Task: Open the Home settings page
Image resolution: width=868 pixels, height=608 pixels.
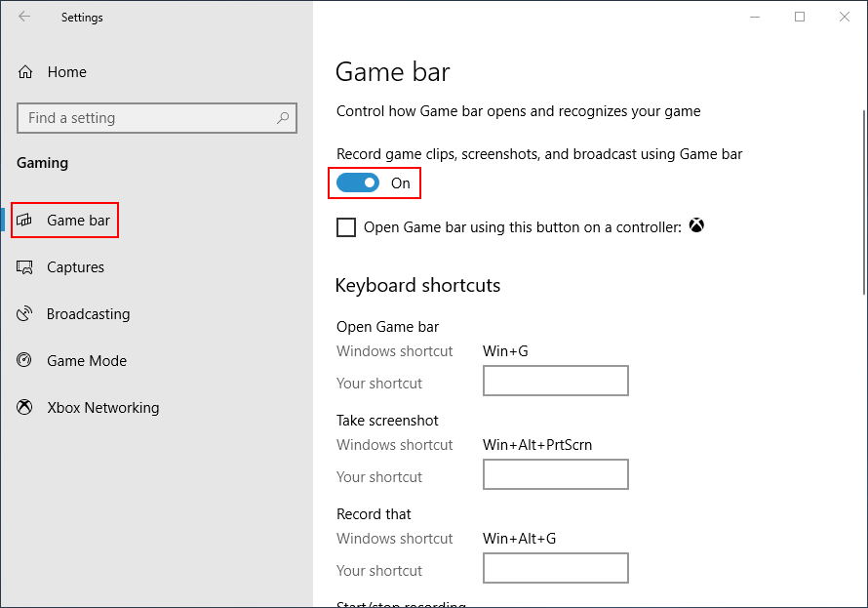Action: [x=67, y=72]
